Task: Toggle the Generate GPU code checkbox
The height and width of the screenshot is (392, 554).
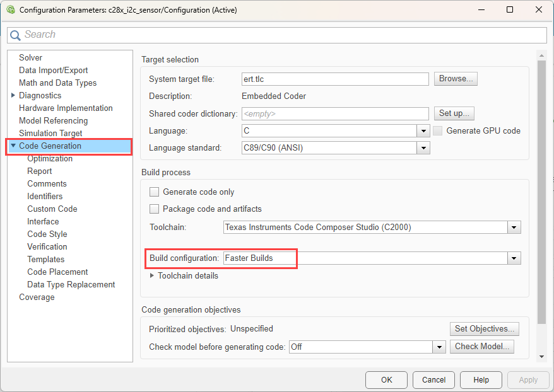Action: tap(438, 131)
